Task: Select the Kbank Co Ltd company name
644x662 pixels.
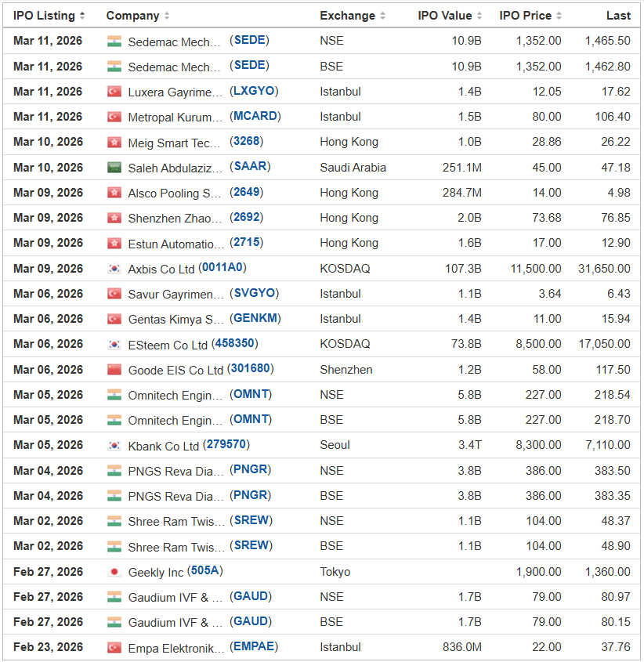Action: pyautogui.click(x=164, y=447)
